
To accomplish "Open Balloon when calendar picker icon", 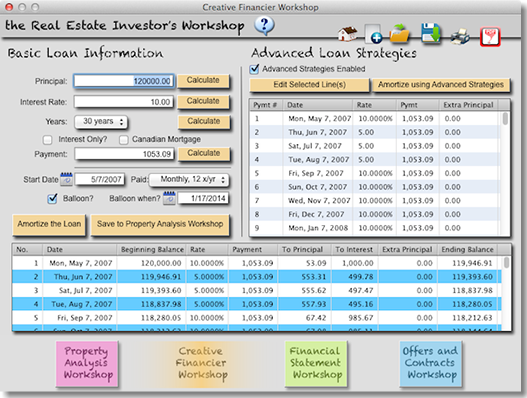I will pyautogui.click(x=169, y=198).
